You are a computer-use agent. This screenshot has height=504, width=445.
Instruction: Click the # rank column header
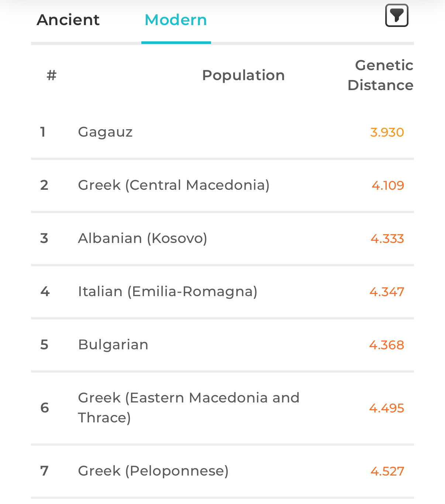coord(52,75)
